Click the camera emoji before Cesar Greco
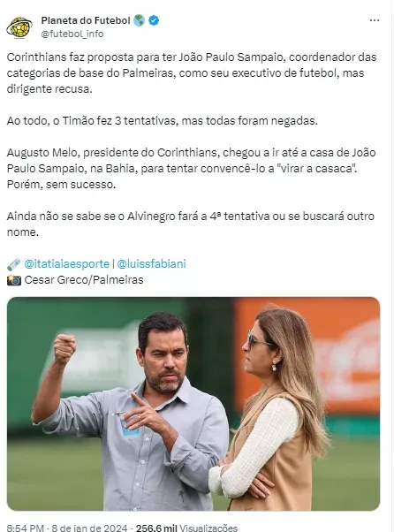This screenshot has width=394, height=532. click(x=14, y=280)
